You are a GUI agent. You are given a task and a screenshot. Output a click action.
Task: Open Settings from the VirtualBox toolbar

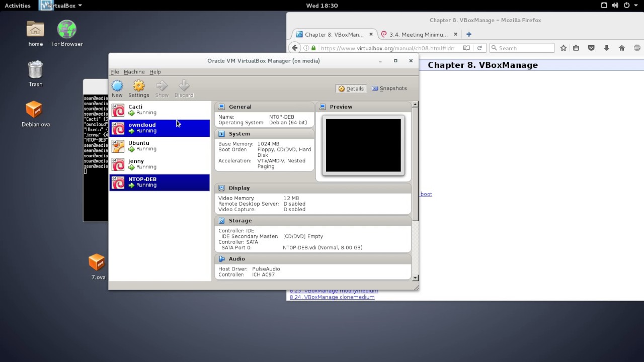(138, 89)
